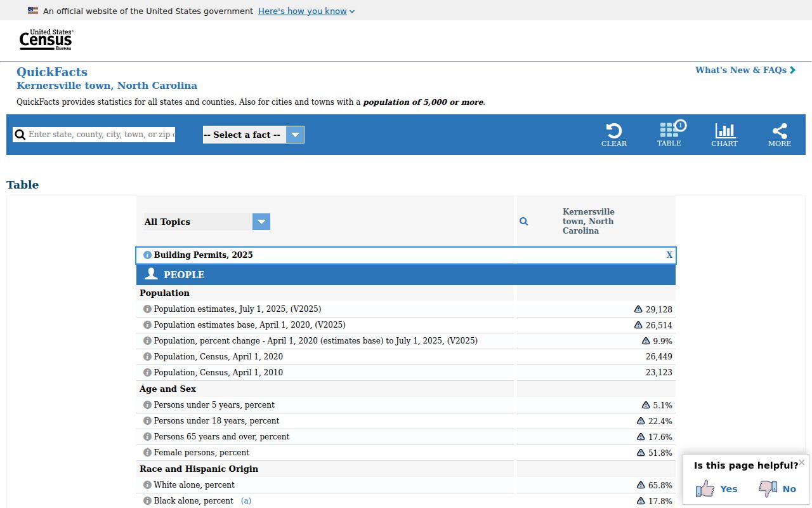The width and height of the screenshot is (812, 508).
Task: Select the value 26,449
Action: coord(659,357)
